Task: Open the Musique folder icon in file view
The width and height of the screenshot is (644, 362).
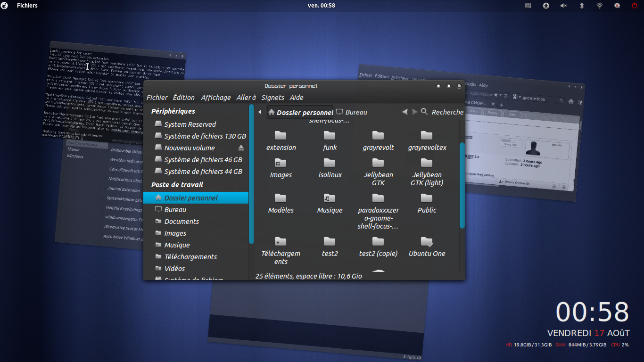Action: coord(330,198)
